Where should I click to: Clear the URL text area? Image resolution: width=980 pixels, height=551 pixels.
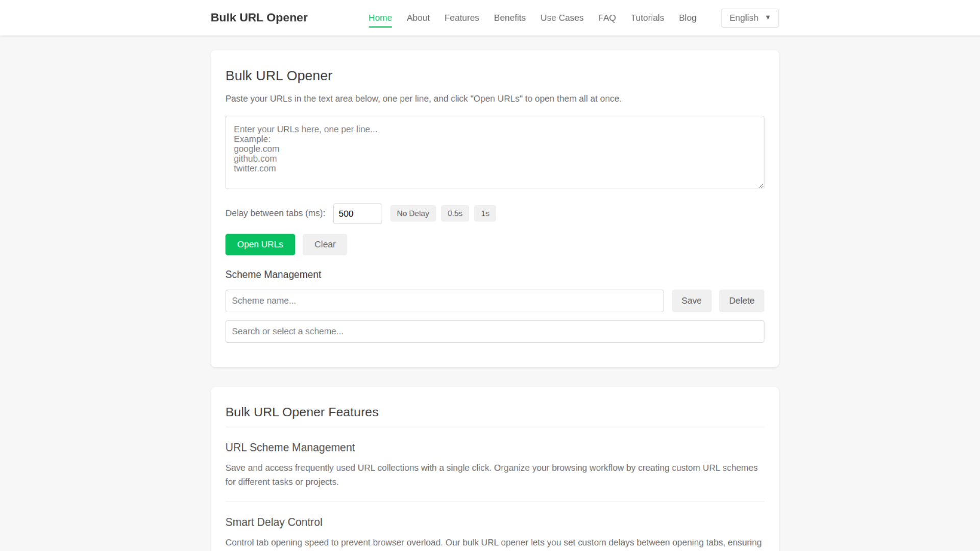[325, 244]
